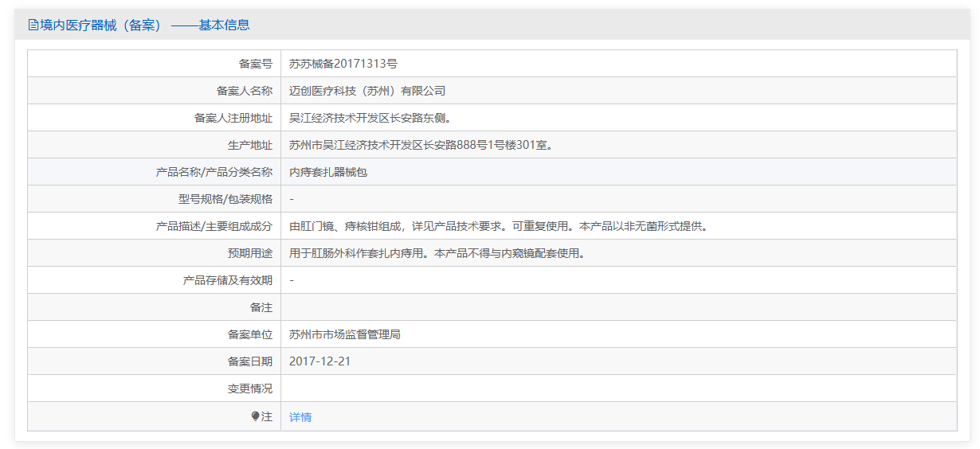Viewport: 980px width, 449px height.
Task: Select product name 内痔套扎器械包
Action: point(328,172)
